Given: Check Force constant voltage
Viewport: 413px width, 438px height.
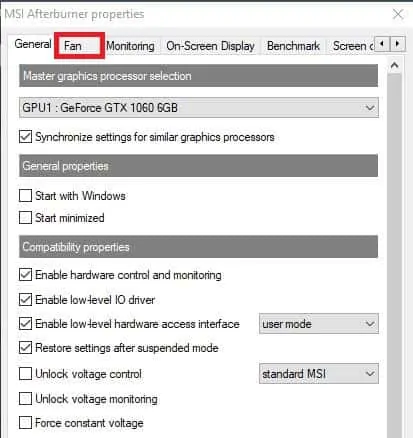Looking at the screenshot, I should click(26, 423).
